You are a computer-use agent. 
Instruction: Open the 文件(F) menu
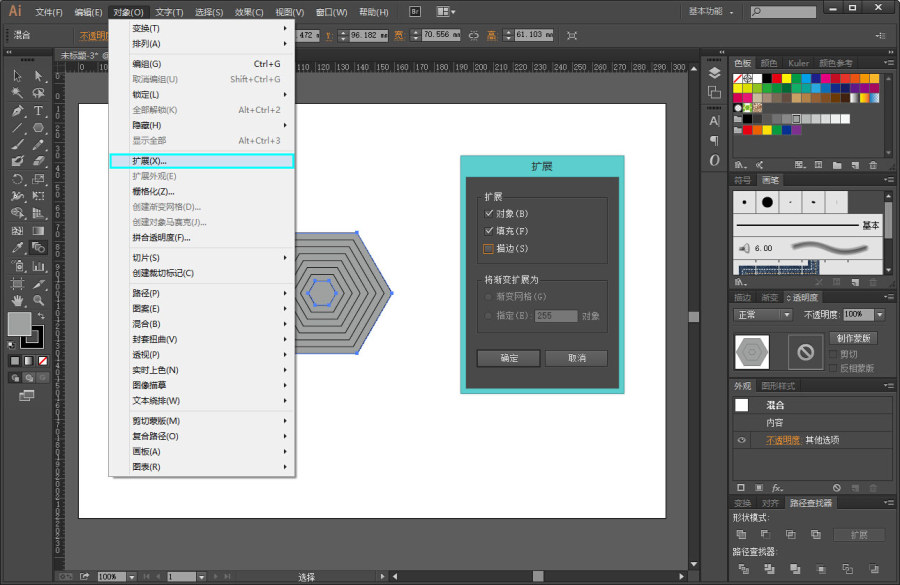pos(49,12)
